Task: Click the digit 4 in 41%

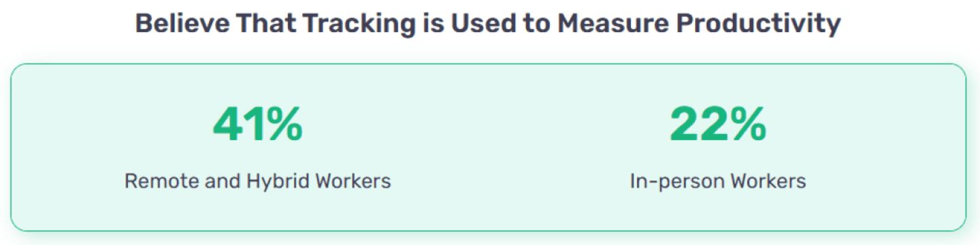Action: 229,125
